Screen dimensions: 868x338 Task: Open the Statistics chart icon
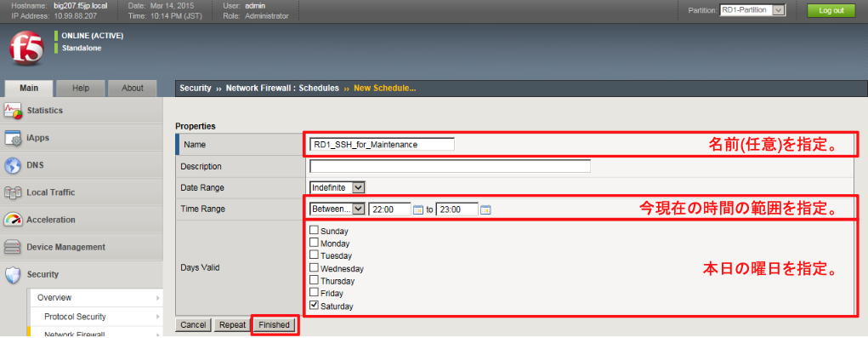(x=13, y=111)
